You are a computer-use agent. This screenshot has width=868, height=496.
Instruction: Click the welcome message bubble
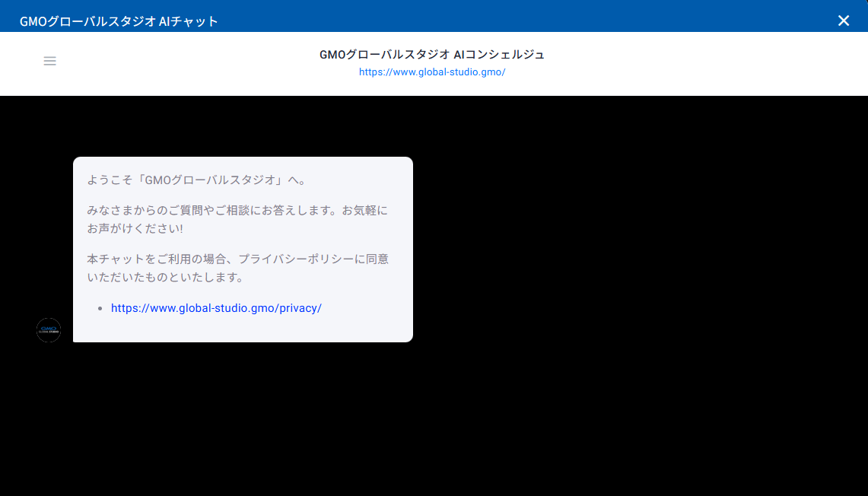(x=243, y=249)
